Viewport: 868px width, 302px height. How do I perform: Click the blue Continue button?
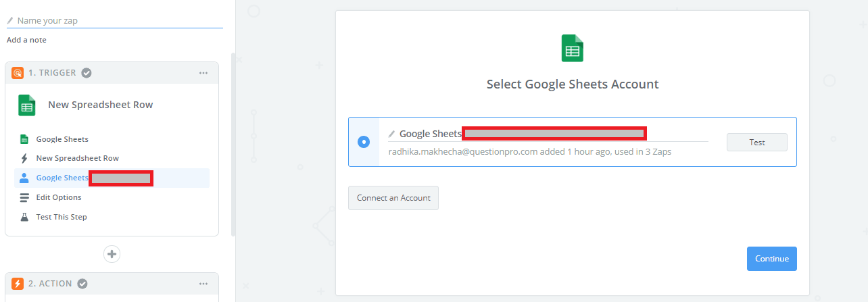click(x=772, y=259)
